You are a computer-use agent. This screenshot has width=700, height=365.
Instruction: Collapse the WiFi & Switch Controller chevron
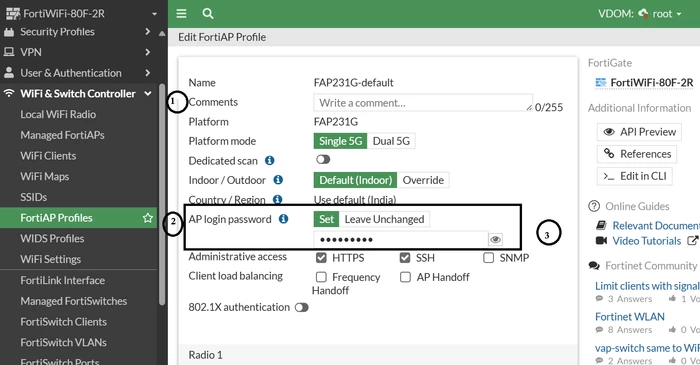pos(148,93)
